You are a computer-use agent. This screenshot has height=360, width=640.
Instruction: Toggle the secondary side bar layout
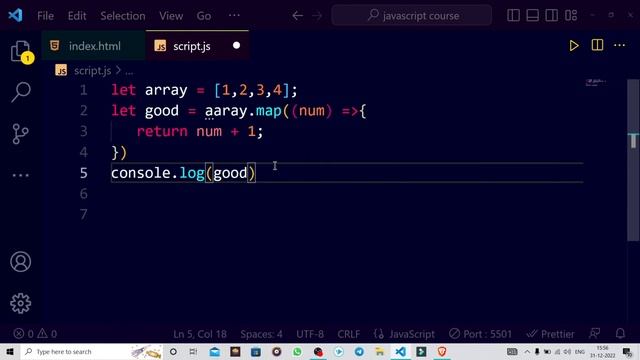pos(551,16)
